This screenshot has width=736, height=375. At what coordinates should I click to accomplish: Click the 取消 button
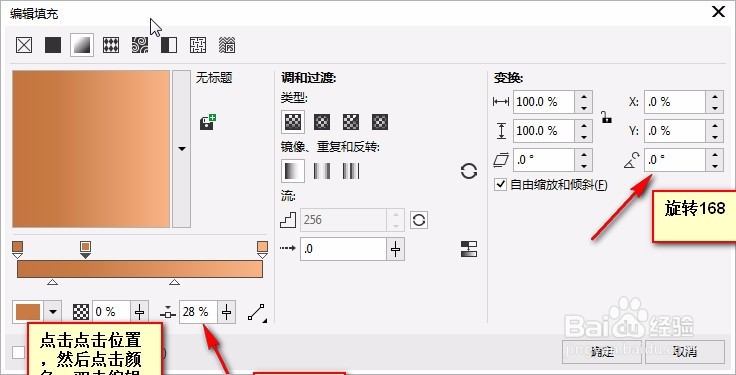pos(685,352)
